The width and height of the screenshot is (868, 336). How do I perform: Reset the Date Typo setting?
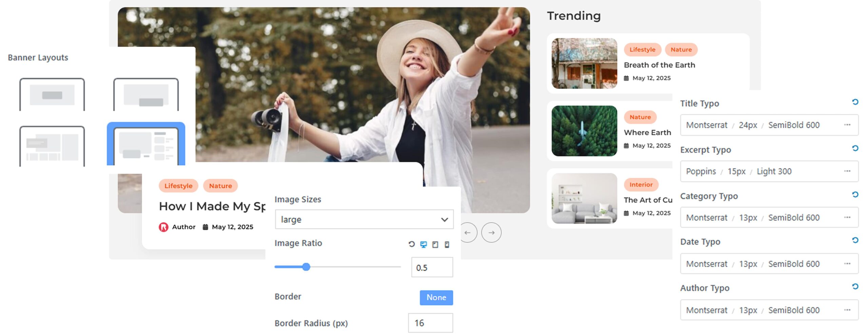tap(855, 240)
